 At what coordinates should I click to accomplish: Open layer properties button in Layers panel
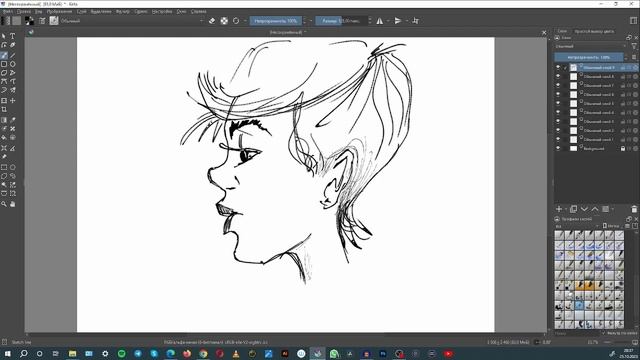point(606,209)
